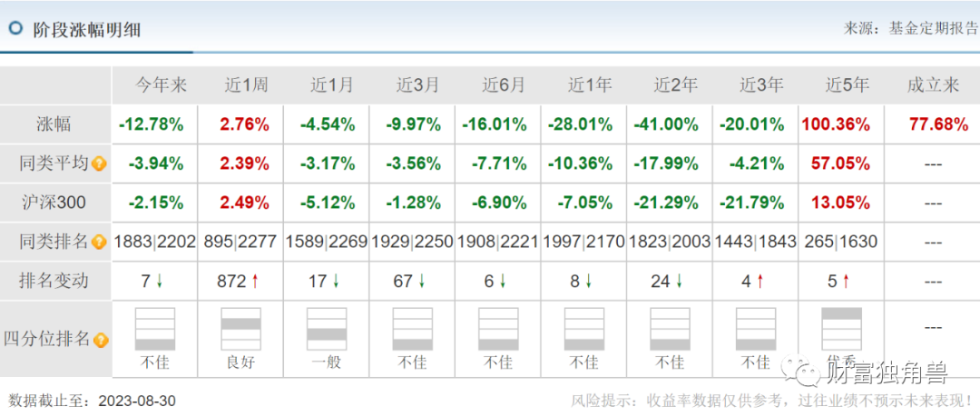Click the 风险提示 disclaimer text
This screenshot has height=416, width=980.
pos(772,401)
